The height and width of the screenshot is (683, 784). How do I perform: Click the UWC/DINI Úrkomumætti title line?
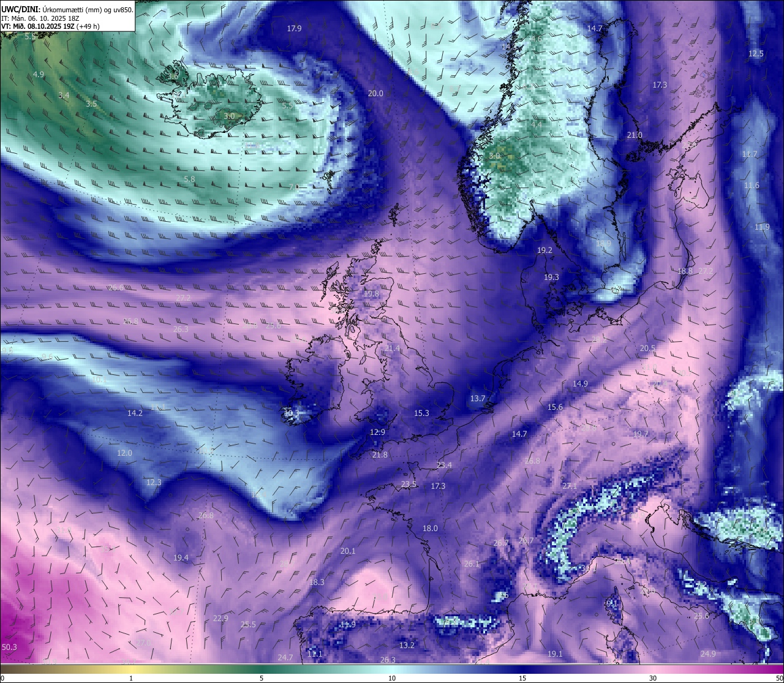click(67, 10)
